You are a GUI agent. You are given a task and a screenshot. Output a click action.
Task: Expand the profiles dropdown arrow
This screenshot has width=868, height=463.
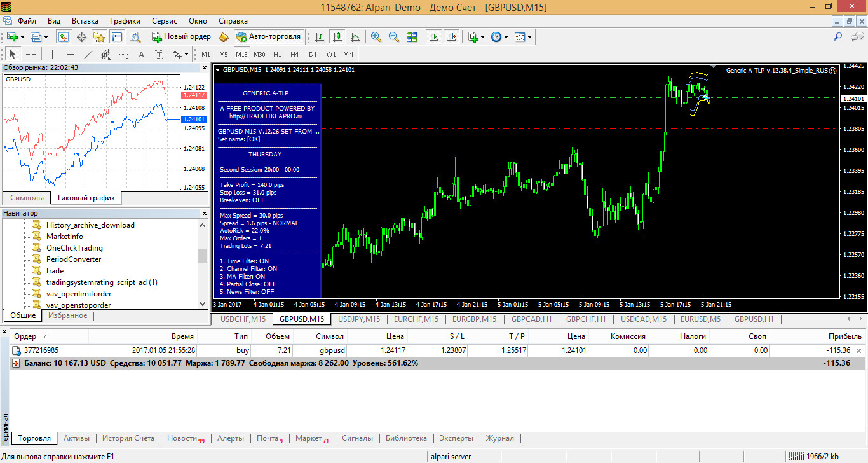pyautogui.click(x=46, y=37)
